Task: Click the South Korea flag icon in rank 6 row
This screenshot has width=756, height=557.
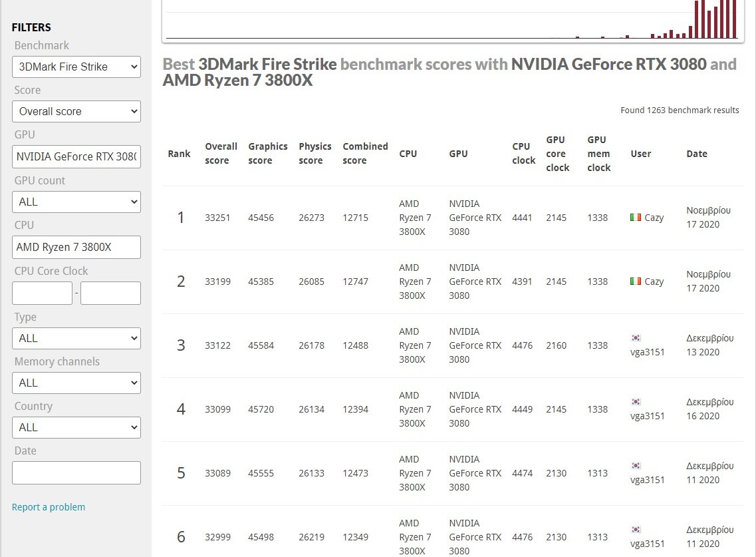Action: (636, 530)
